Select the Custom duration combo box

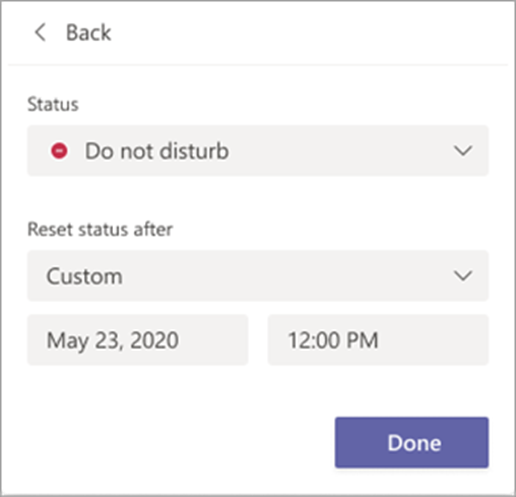coord(258,276)
